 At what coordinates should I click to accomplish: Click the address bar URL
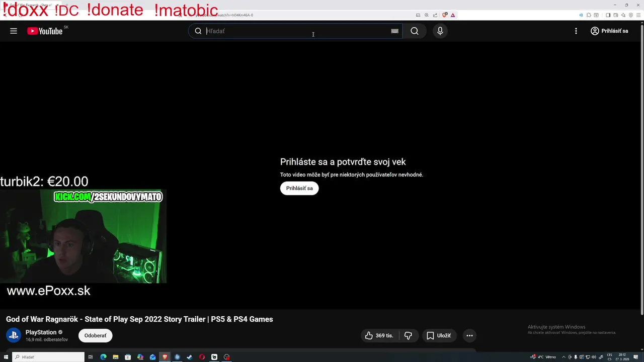click(224, 15)
